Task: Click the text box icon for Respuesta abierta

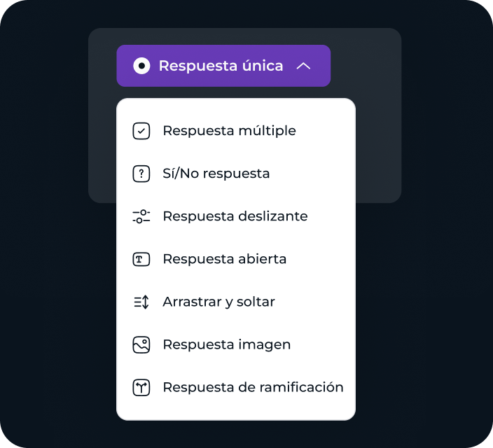Action: [141, 260]
